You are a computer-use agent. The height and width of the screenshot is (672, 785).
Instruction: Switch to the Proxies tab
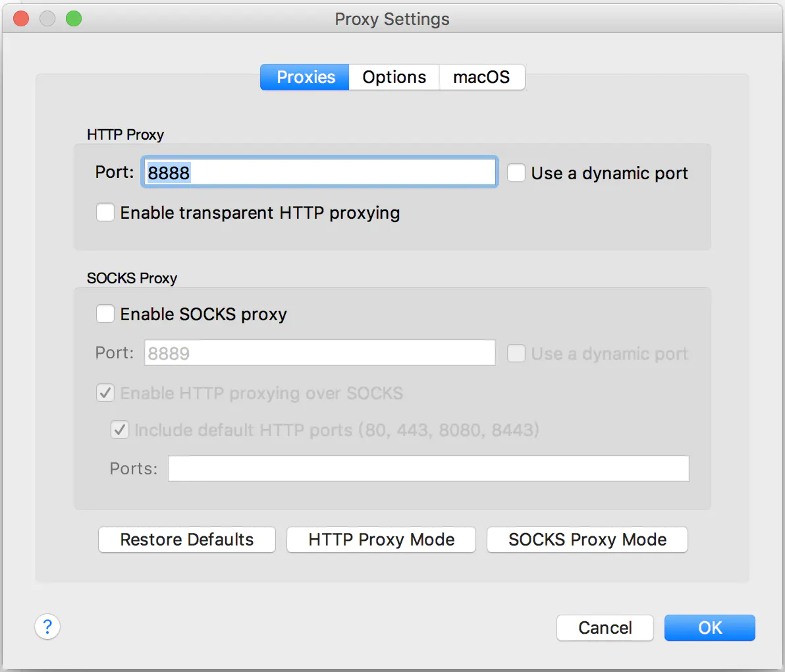305,77
